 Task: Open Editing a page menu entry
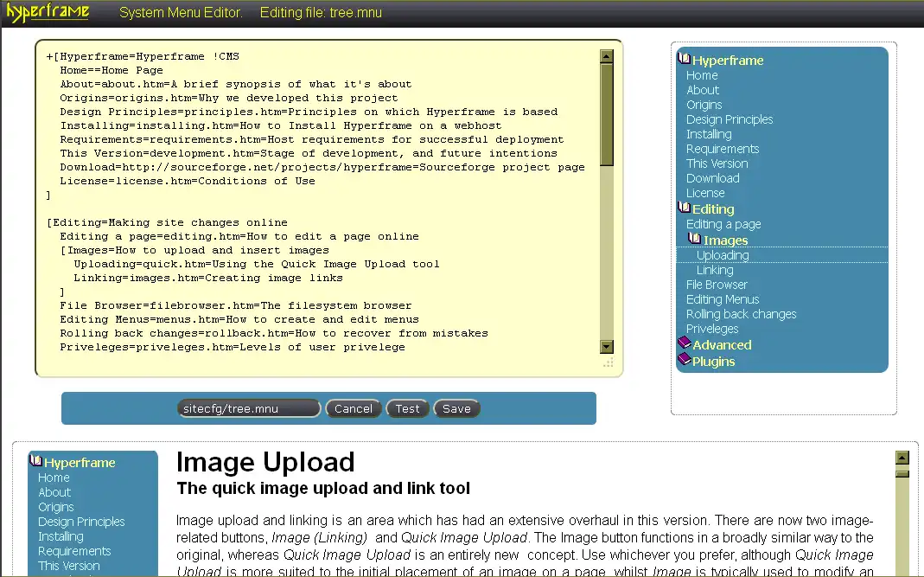click(x=723, y=225)
